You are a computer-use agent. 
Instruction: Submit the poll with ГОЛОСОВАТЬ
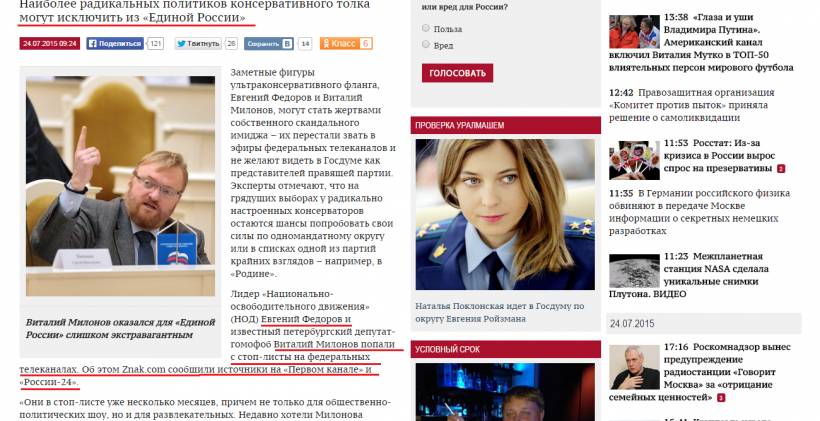pos(458,73)
